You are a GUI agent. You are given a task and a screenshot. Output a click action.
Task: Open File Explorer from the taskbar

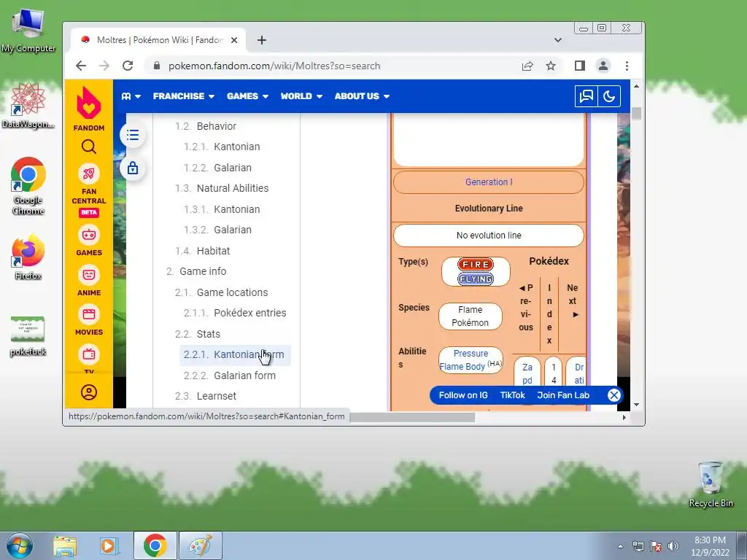coord(65,546)
